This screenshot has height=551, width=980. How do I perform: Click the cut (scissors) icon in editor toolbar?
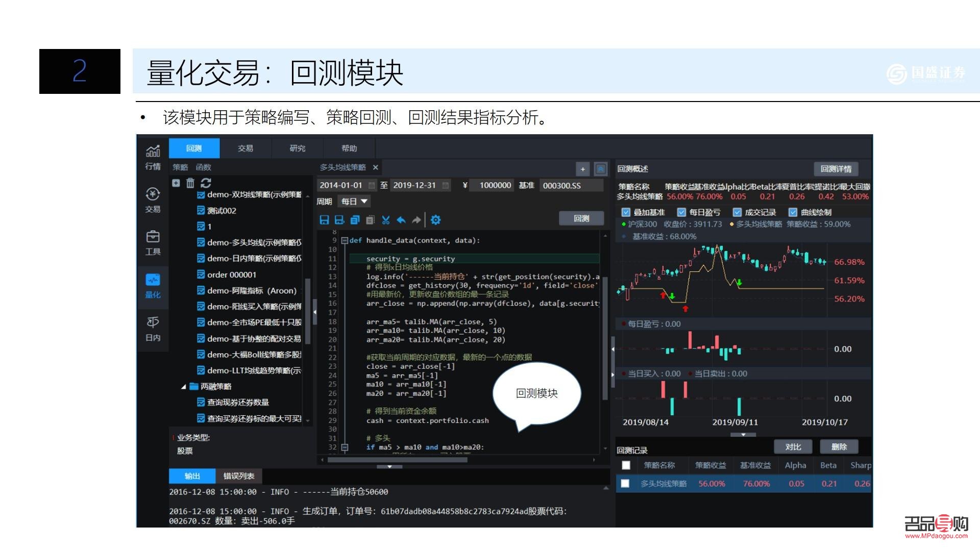(x=386, y=220)
